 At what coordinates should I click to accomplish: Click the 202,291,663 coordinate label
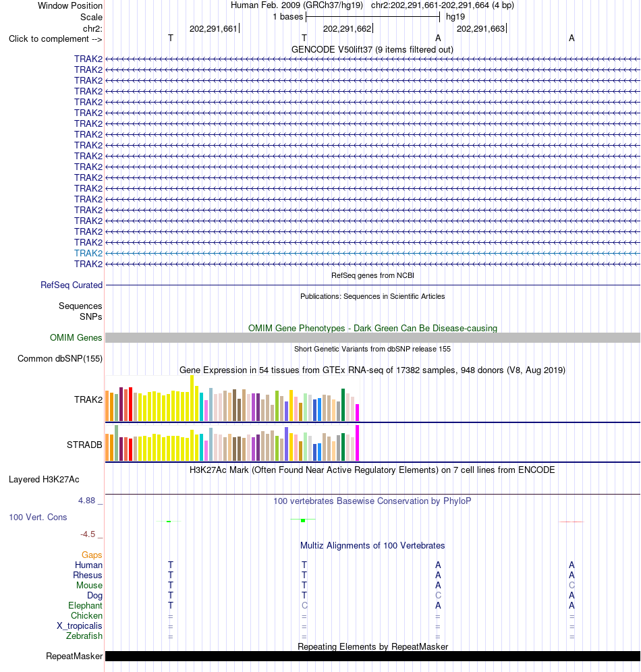click(480, 29)
